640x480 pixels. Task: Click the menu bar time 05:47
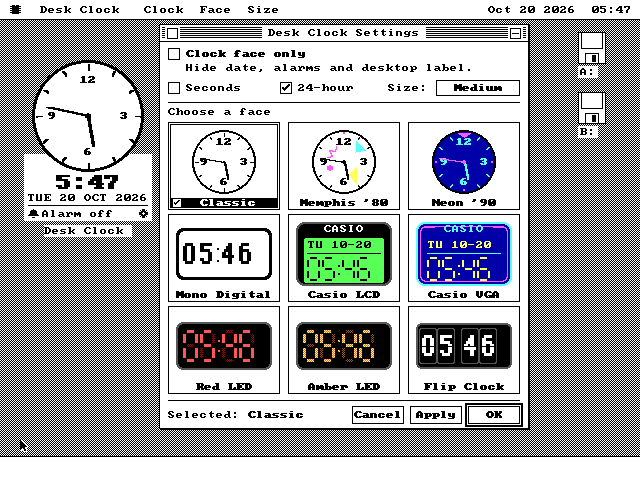click(x=611, y=9)
